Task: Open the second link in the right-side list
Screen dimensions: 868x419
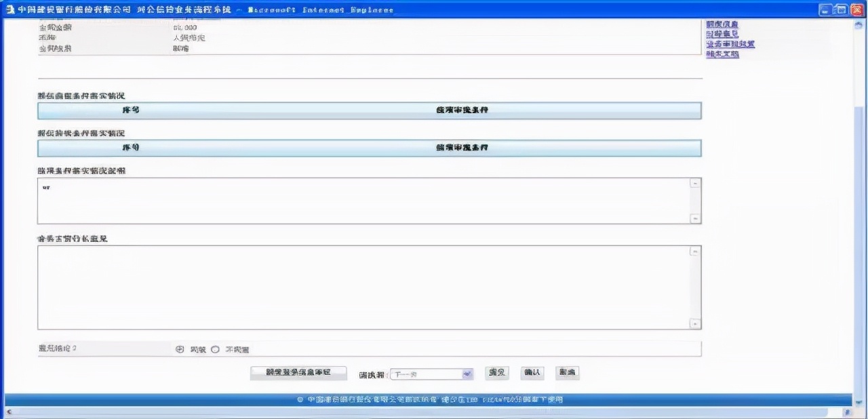Action: (722, 34)
